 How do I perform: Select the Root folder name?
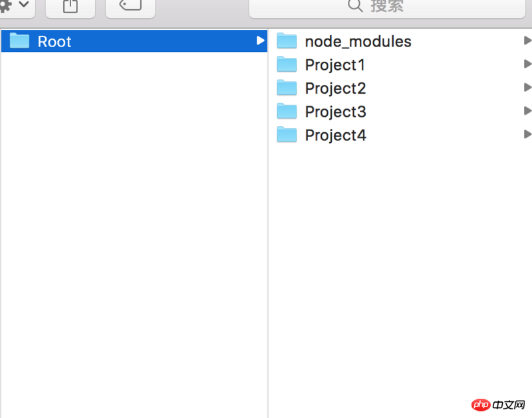[55, 42]
